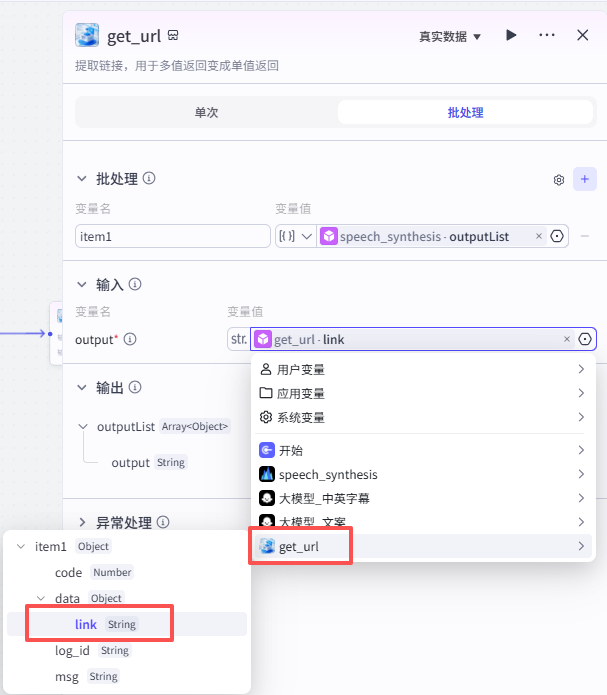Remove item1 batch row with minus icon
Screen dimensions: 607x695
tap(585, 237)
